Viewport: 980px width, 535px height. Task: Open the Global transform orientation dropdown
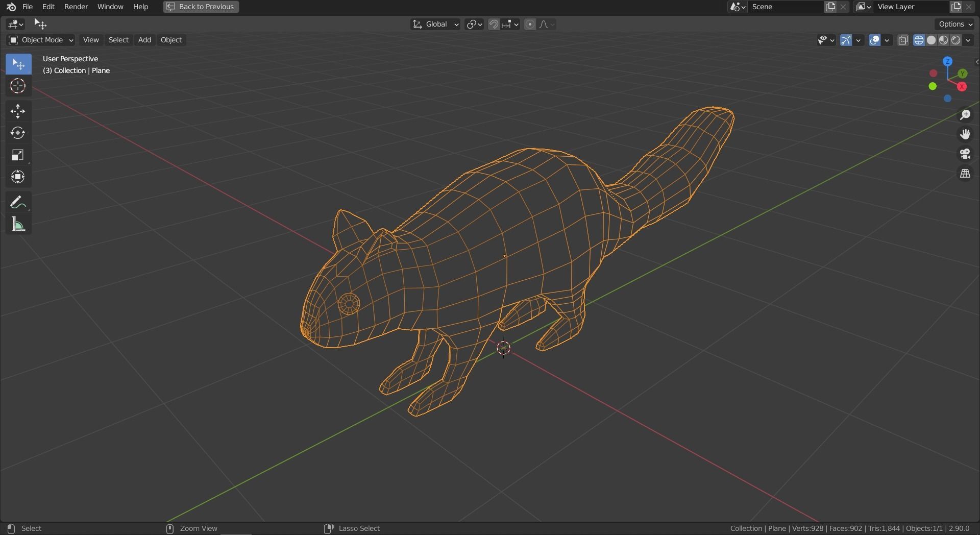click(x=435, y=24)
